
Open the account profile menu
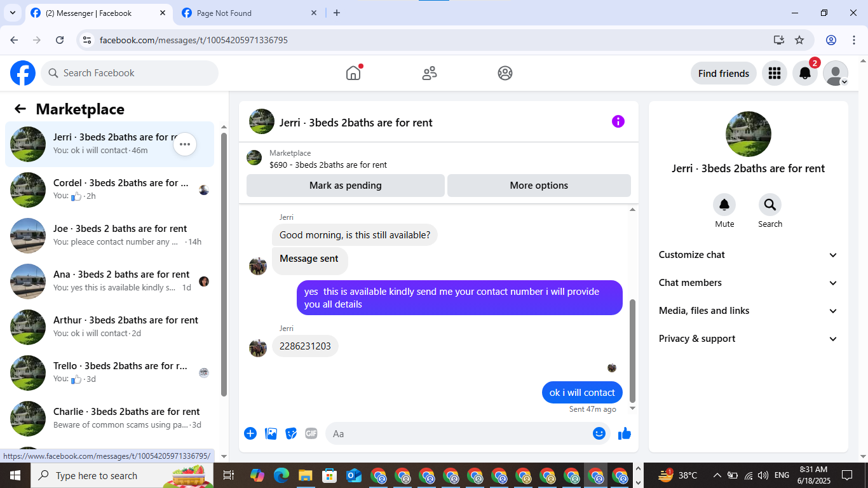(836, 73)
